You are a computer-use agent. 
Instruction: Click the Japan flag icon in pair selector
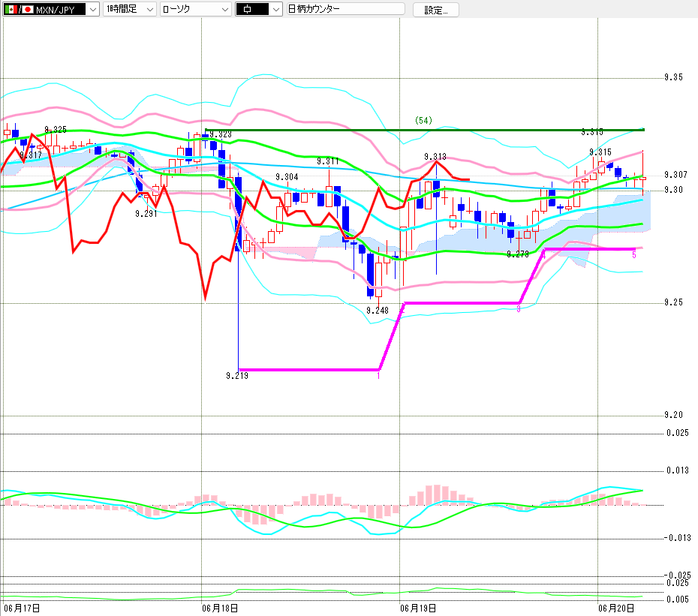28,9
